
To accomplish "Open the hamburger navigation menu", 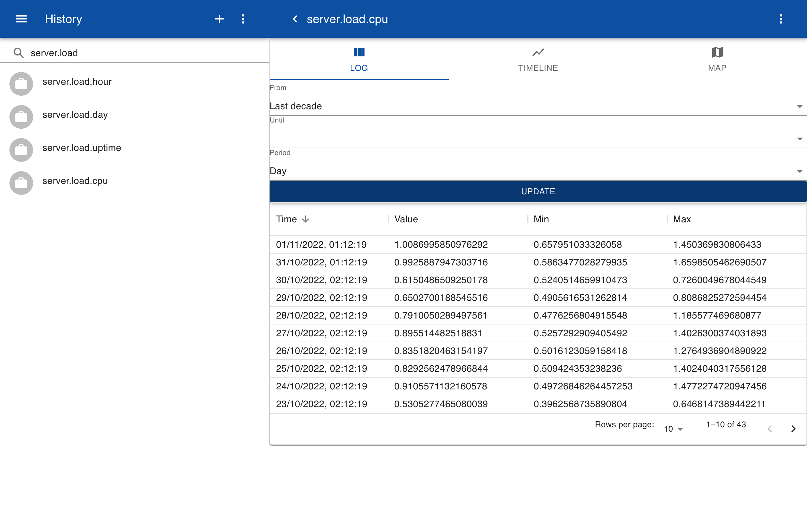I will (x=21, y=19).
